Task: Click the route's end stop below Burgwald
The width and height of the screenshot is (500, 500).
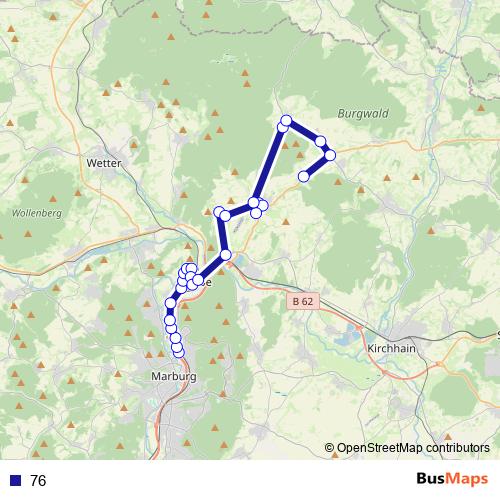Action: pos(303,176)
